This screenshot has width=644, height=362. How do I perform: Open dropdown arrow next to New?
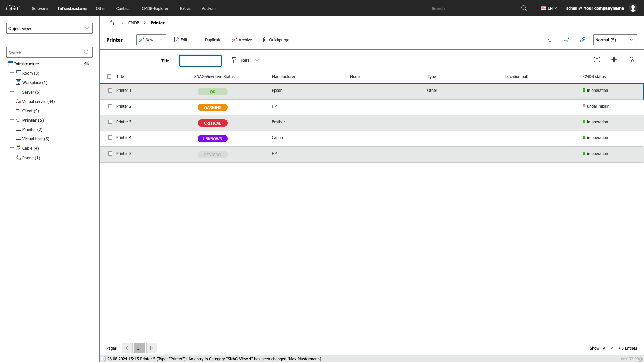click(x=161, y=40)
